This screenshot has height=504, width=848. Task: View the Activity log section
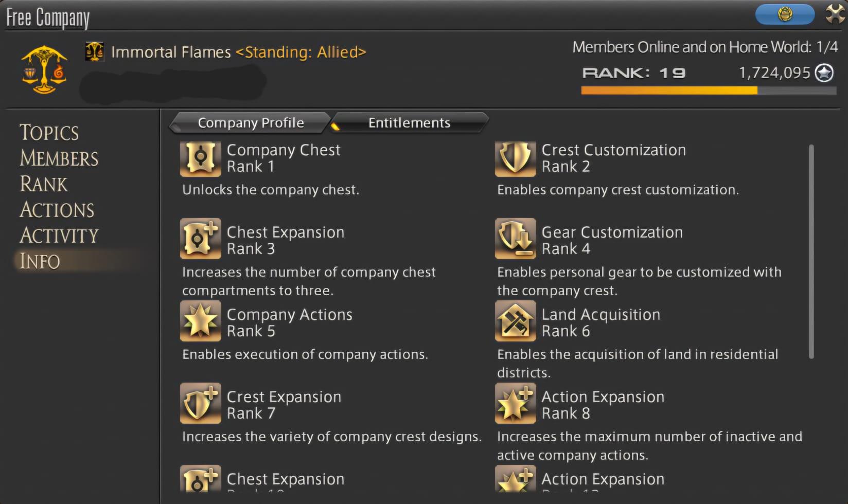pyautogui.click(x=59, y=236)
